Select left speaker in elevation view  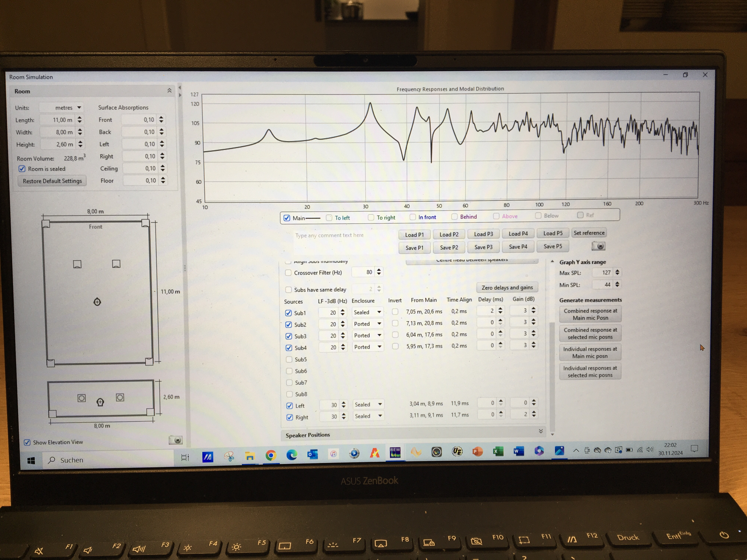coord(81,398)
